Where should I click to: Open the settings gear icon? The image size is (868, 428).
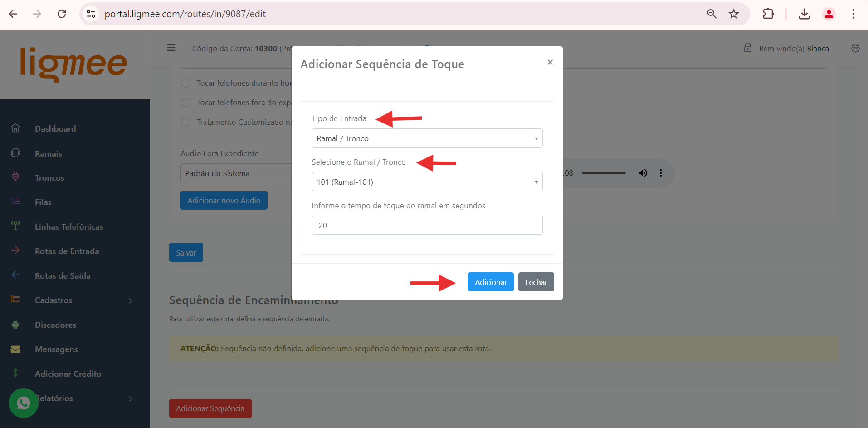pyautogui.click(x=855, y=48)
